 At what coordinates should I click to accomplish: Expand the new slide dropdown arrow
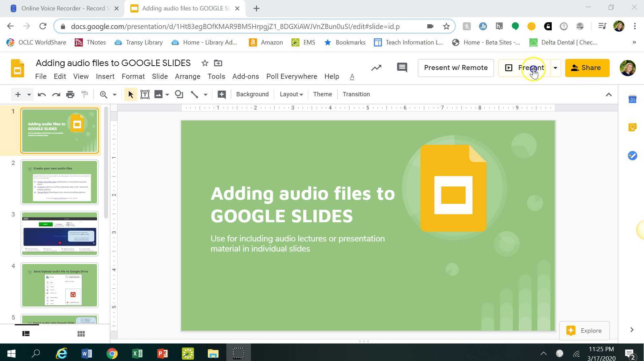[x=29, y=94]
